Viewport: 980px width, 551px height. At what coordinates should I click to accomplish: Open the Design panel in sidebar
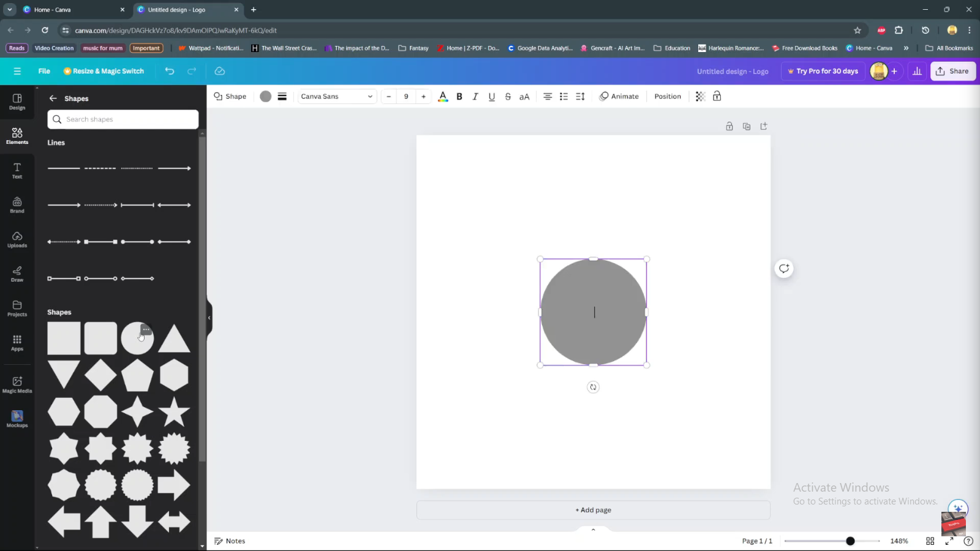coord(17,102)
